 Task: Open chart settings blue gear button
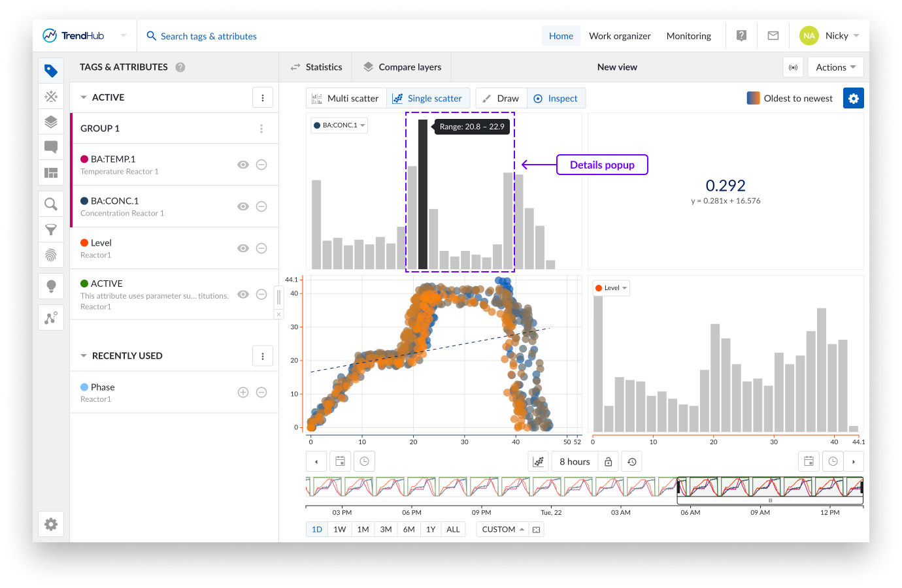pyautogui.click(x=853, y=99)
